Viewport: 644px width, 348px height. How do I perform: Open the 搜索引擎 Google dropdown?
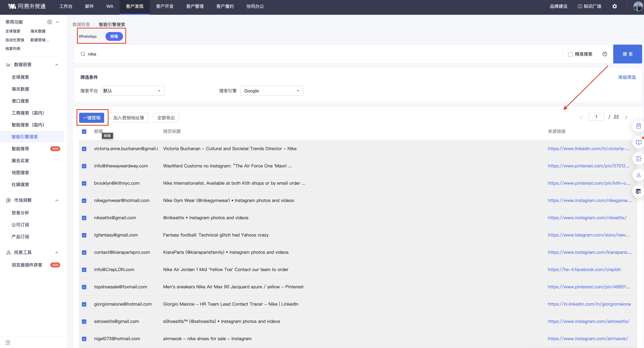272,91
